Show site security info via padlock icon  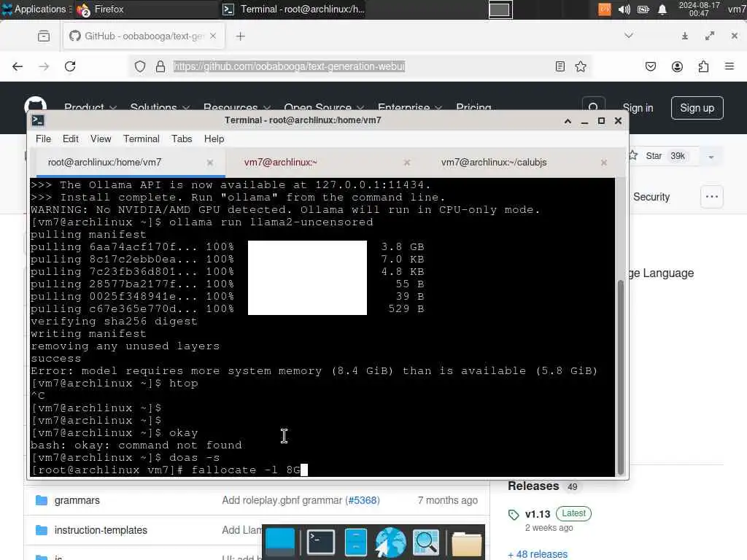click(x=160, y=66)
